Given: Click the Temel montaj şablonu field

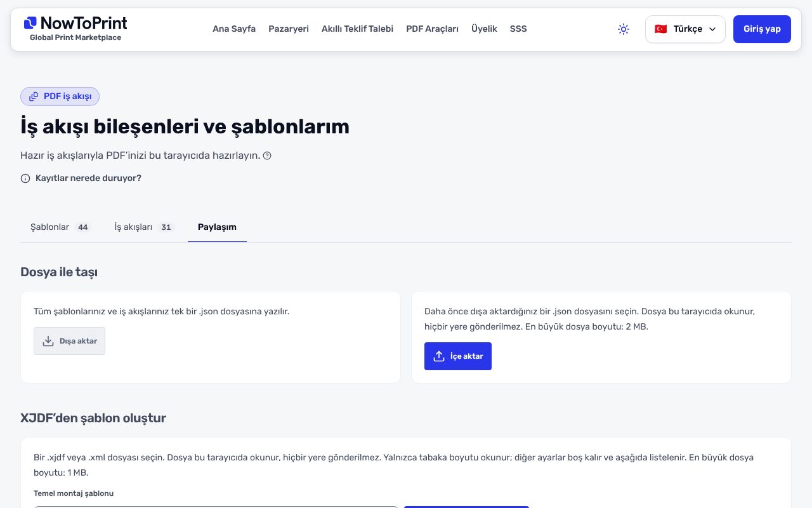Looking at the screenshot, I should (216, 506).
